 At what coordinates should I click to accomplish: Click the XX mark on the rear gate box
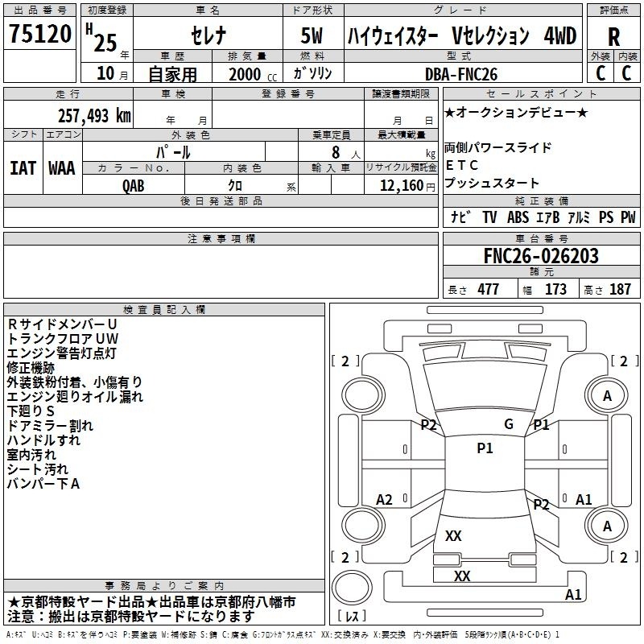coord(462,576)
